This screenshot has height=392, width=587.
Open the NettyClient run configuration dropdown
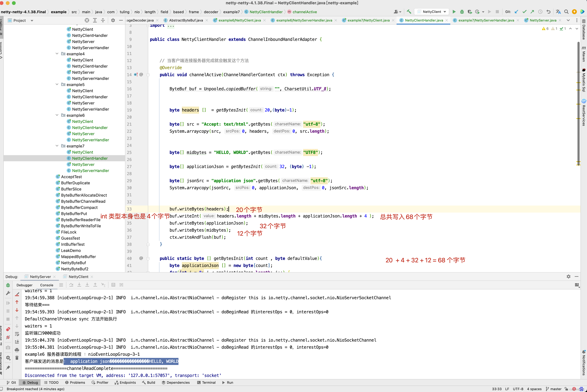[432, 12]
